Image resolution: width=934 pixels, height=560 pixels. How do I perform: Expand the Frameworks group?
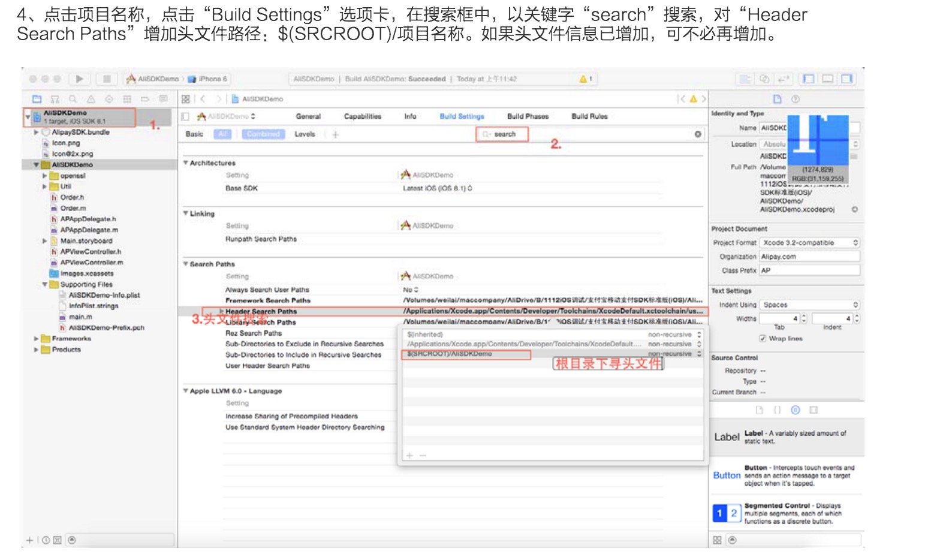click(36, 339)
